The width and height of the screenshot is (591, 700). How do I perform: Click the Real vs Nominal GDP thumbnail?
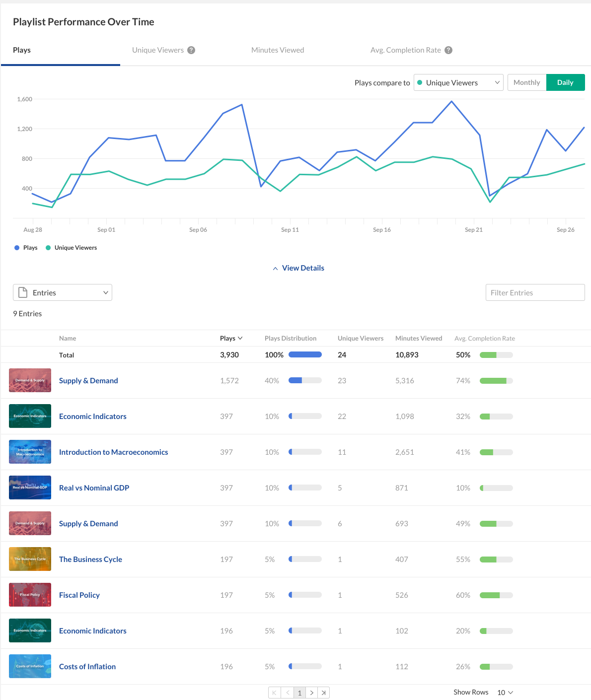(x=30, y=488)
